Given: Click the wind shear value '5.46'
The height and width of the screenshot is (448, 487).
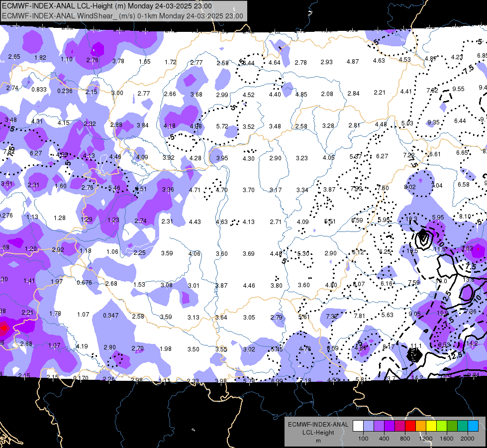Looking at the screenshot, I should click(x=114, y=188).
